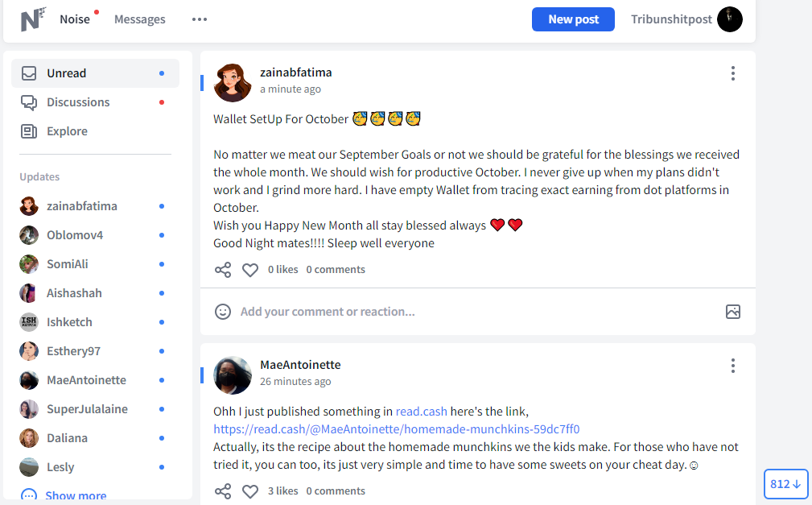
Task: Click the New post button
Action: [x=573, y=19]
